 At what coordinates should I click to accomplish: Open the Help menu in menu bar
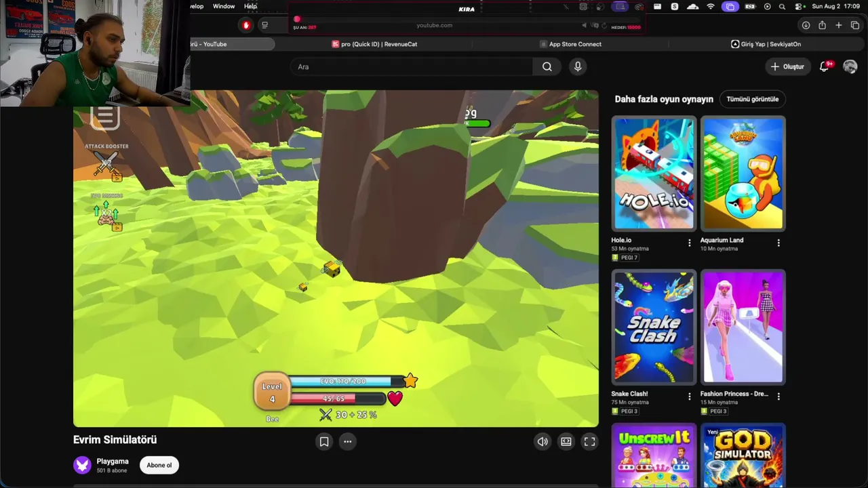(250, 7)
